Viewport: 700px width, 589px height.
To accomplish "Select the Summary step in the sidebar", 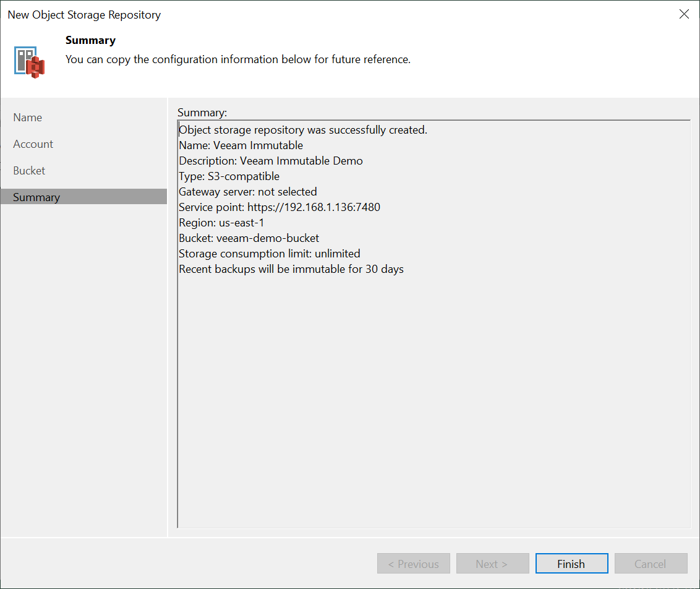I will click(x=84, y=197).
